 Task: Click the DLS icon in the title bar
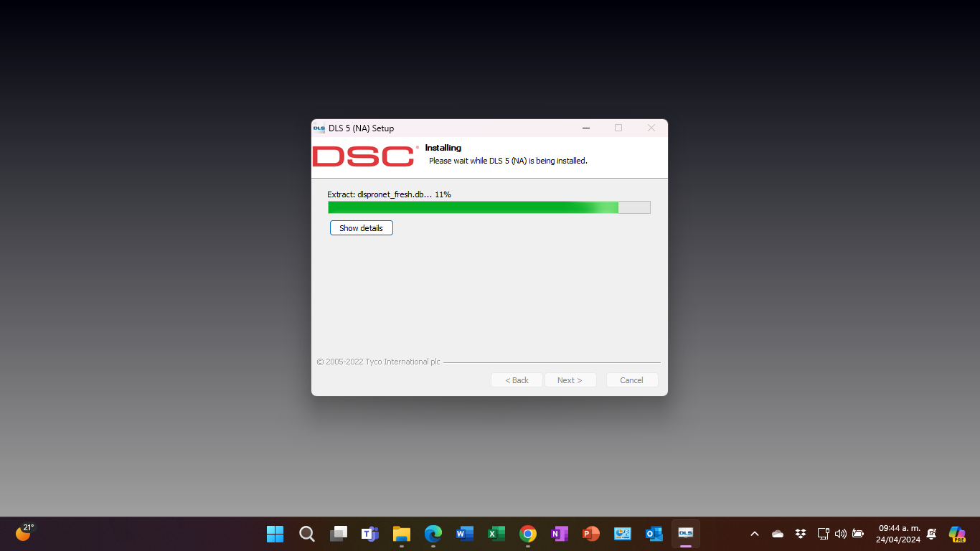(x=319, y=128)
